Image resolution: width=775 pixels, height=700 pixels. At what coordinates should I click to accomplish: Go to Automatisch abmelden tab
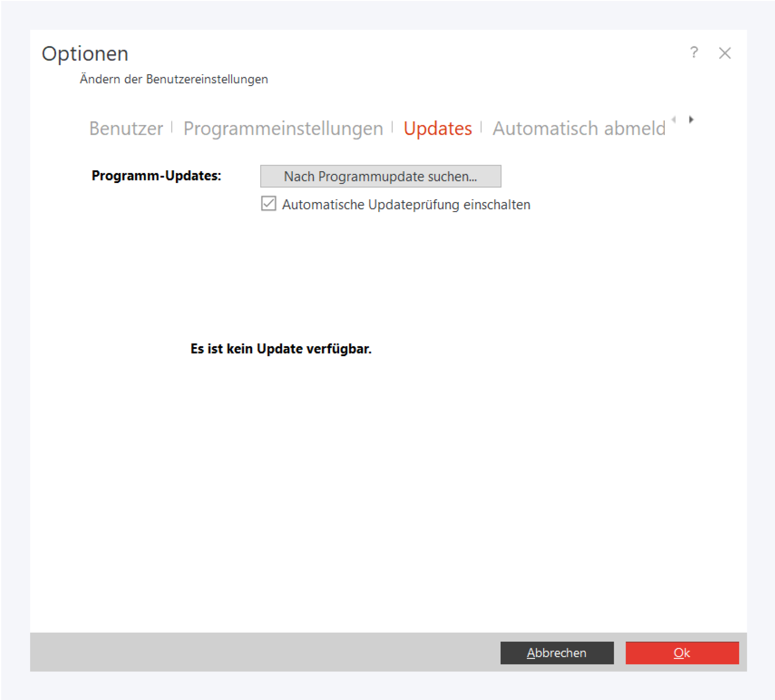point(579,128)
